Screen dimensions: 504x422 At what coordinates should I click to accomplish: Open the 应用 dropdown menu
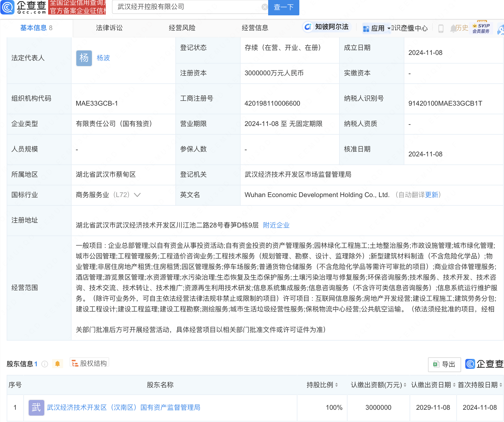point(388,28)
